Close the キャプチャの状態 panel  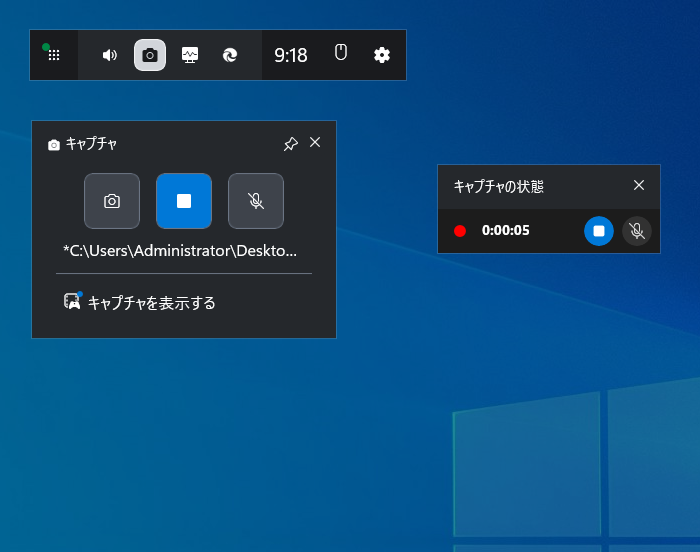pyautogui.click(x=639, y=185)
